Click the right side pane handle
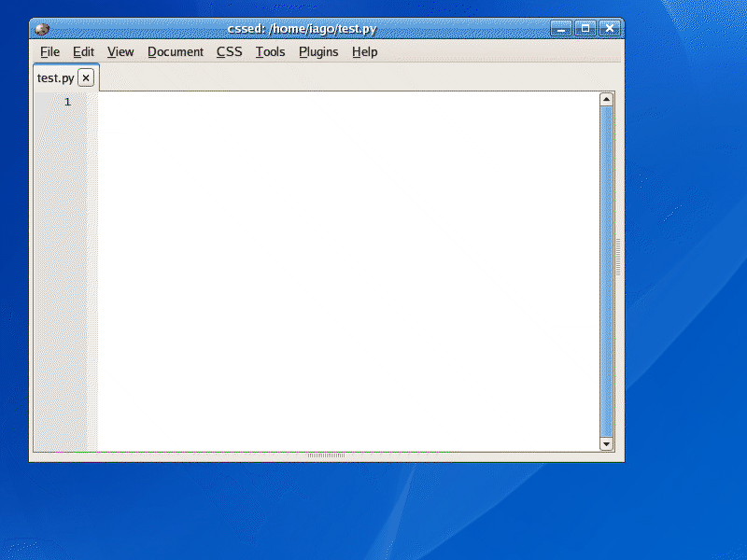The width and height of the screenshot is (747, 560). tap(618, 258)
